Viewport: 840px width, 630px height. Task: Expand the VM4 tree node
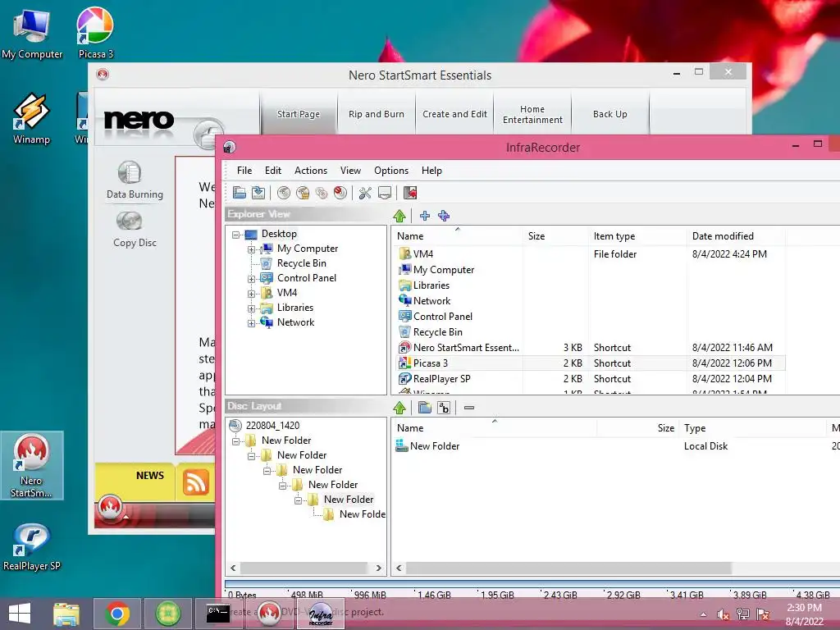(x=251, y=294)
